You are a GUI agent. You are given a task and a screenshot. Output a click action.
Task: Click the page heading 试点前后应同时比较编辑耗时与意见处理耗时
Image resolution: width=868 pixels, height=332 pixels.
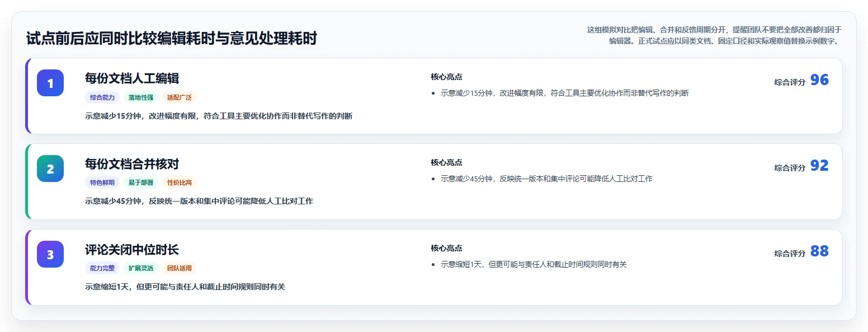172,39
